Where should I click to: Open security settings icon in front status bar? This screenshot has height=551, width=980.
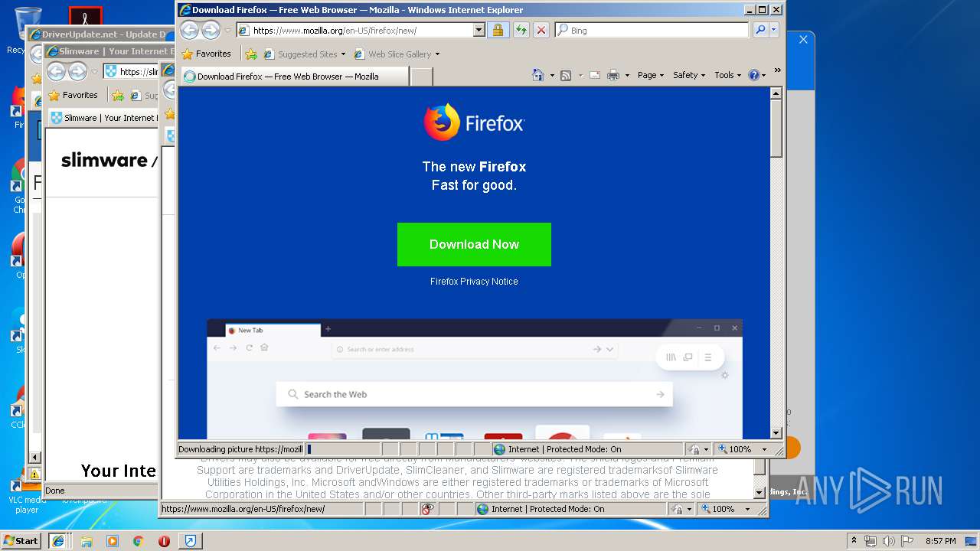[698, 449]
